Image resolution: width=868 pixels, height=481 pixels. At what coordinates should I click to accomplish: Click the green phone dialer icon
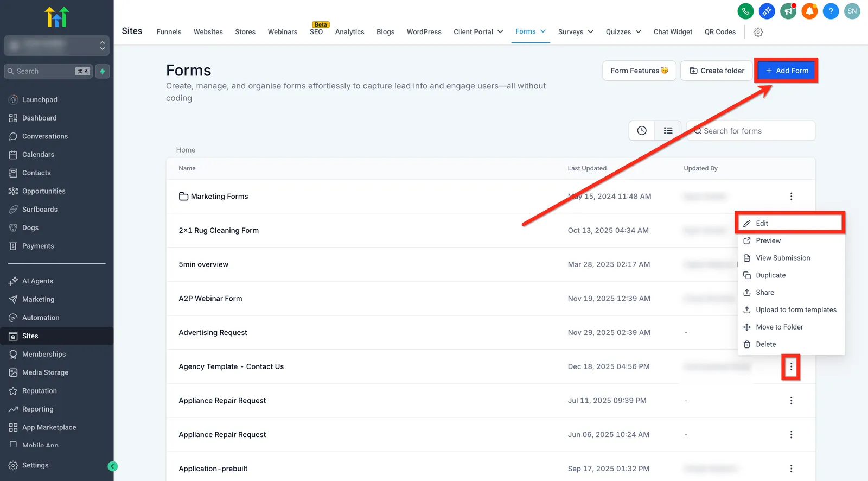pos(745,11)
